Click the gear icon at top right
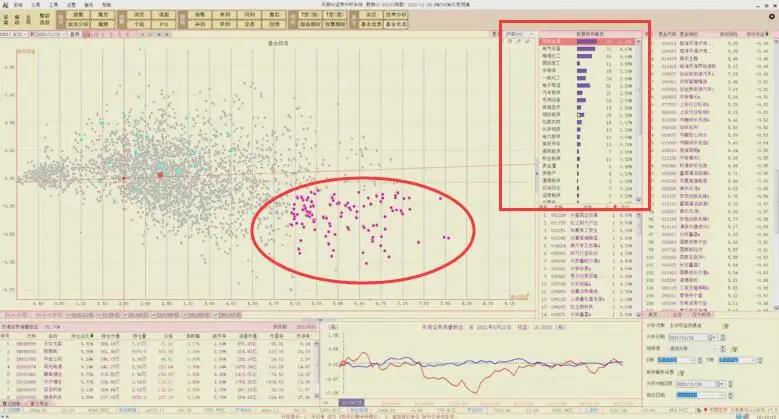 pos(772,16)
